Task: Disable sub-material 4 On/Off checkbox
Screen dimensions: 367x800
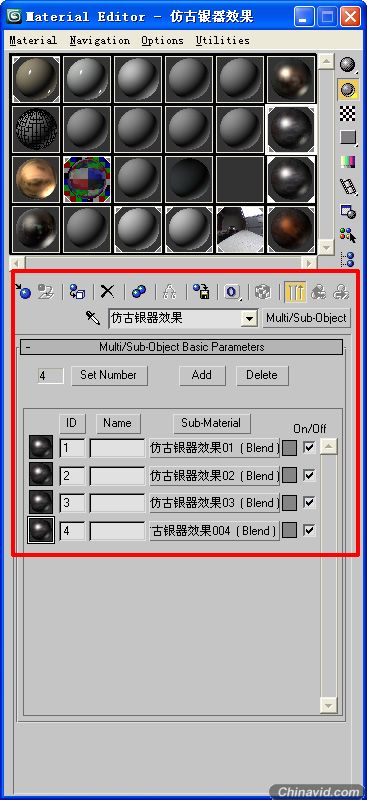Action: coord(309,531)
